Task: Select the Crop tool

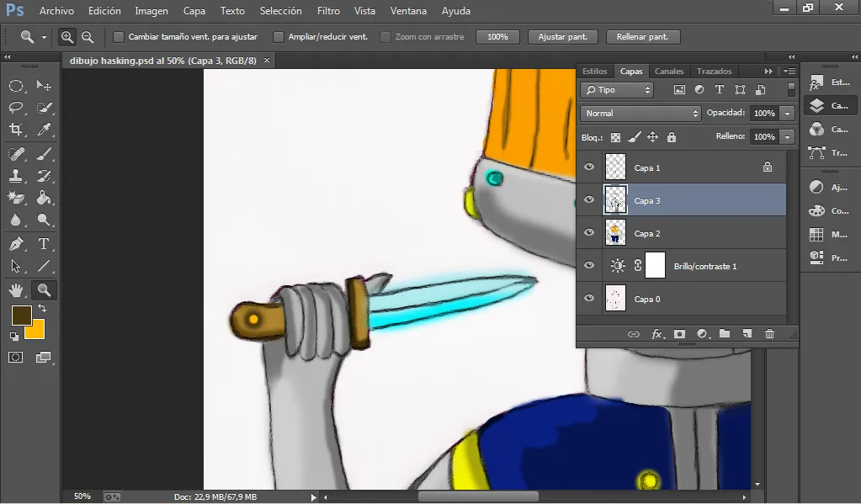Action: [x=16, y=130]
